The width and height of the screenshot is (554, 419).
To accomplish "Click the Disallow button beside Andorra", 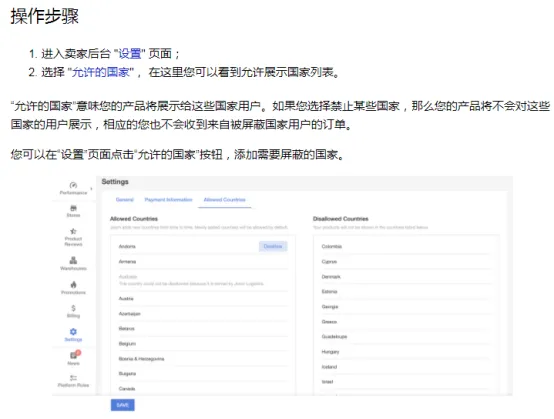I will 273,246.
